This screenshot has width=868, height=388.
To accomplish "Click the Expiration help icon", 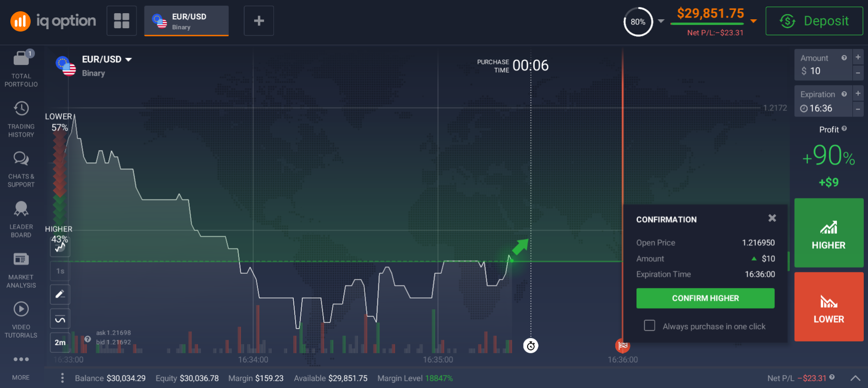I will click(844, 94).
